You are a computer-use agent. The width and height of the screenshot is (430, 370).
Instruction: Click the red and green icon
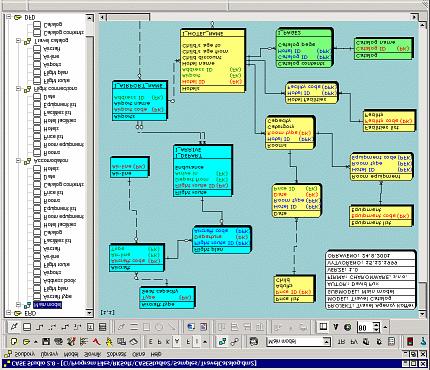(x=410, y=342)
